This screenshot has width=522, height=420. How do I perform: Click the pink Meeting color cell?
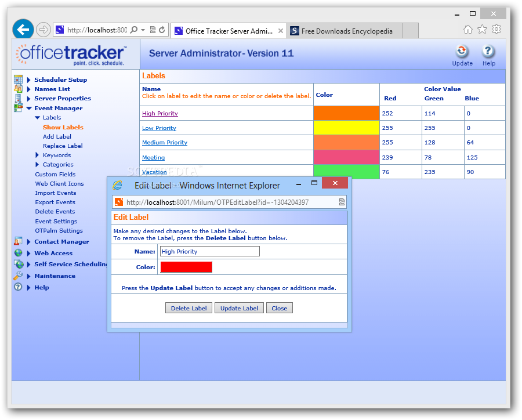click(x=346, y=157)
